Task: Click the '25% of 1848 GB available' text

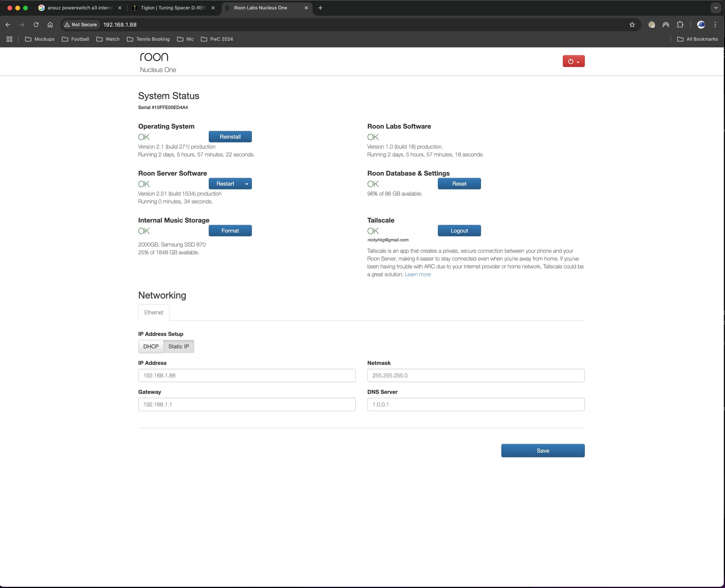Action: coord(168,252)
